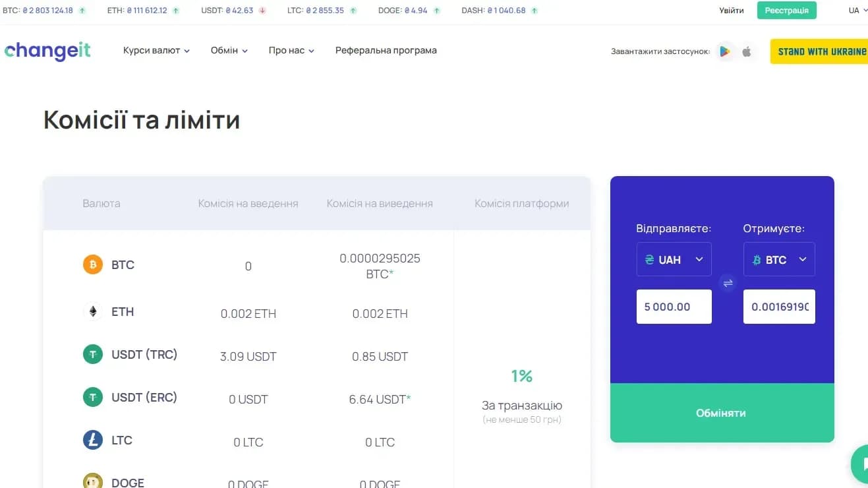
Task: Click the 1% platform commission value
Action: (521, 376)
